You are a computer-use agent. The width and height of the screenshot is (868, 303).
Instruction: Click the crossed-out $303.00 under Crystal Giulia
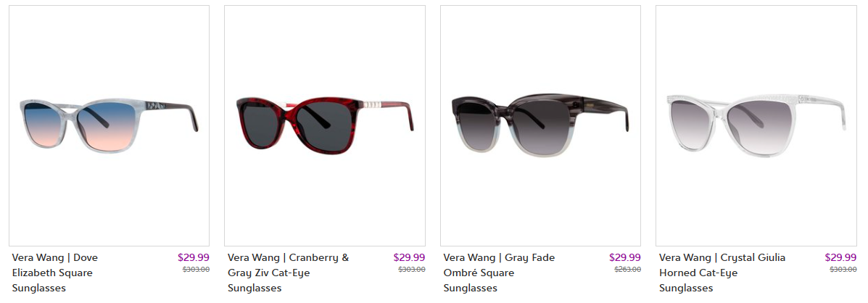pos(843,269)
